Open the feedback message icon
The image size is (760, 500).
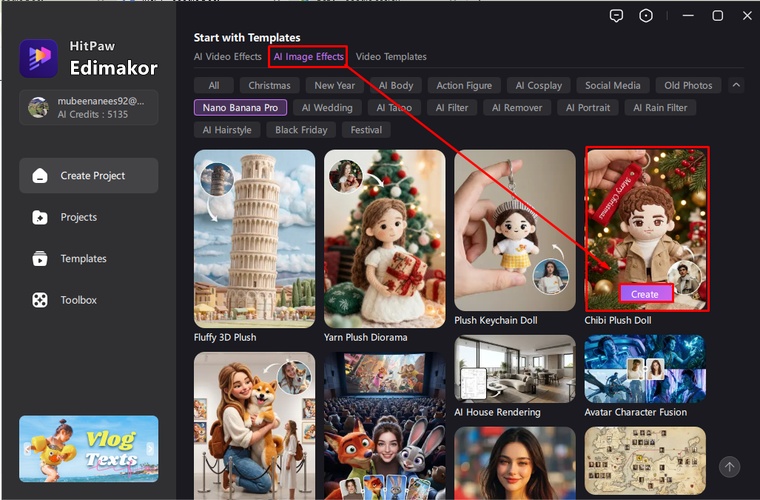point(616,16)
